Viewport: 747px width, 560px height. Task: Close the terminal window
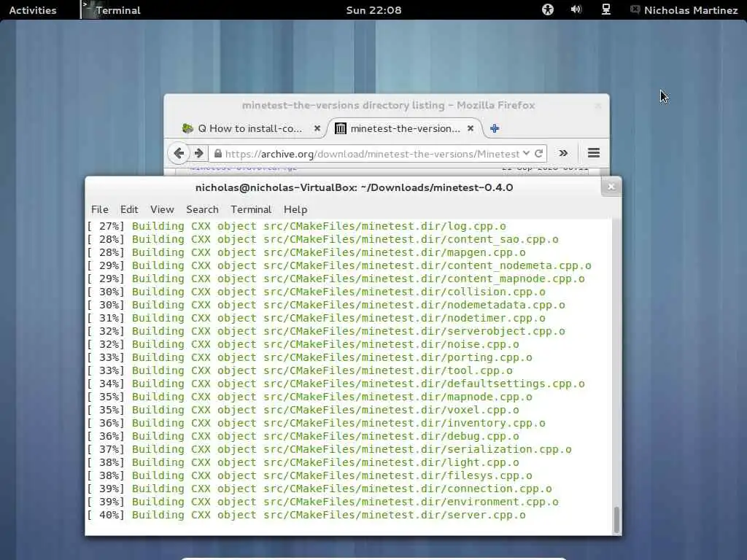coord(611,187)
